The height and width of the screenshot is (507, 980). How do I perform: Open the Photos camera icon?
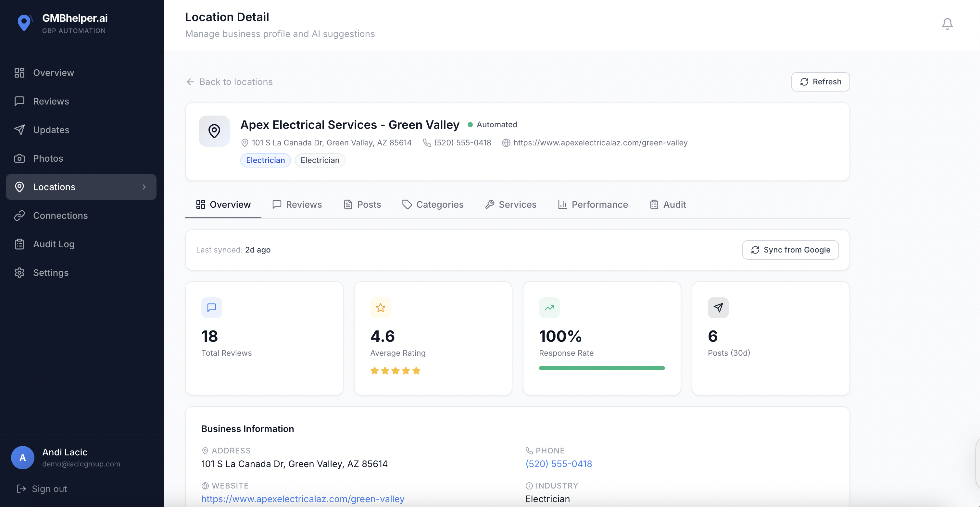click(x=20, y=158)
